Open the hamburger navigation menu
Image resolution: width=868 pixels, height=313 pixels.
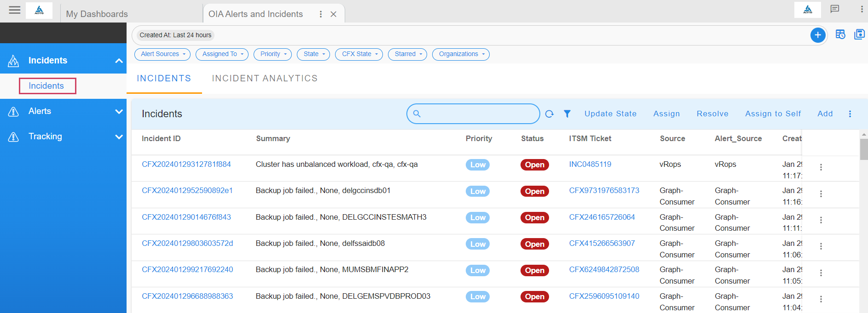coord(15,10)
